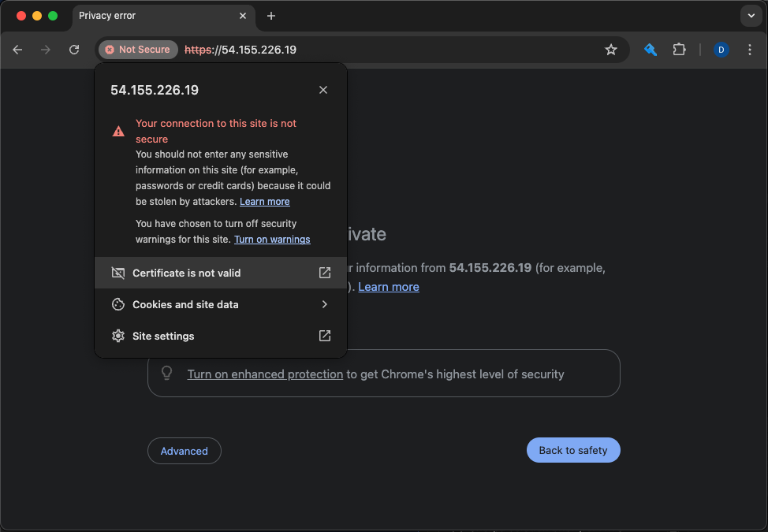Bookmark this page with the star icon
Screen dimensions: 768x532
pos(610,50)
